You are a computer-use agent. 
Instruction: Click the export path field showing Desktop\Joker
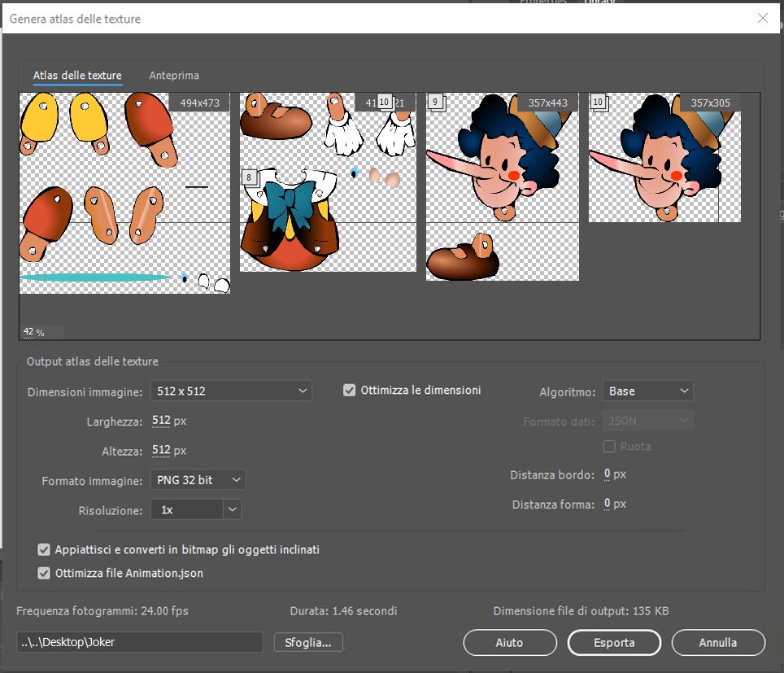pyautogui.click(x=139, y=642)
